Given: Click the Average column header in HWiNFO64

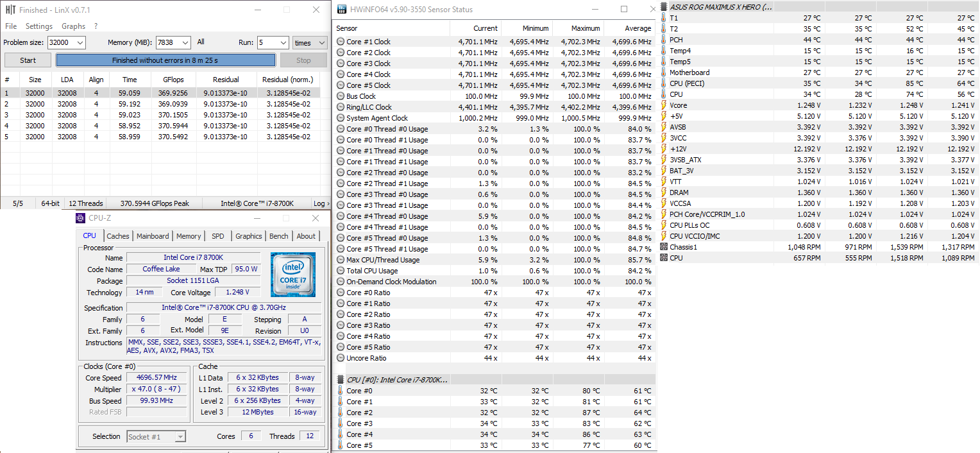Looking at the screenshot, I should coord(629,28).
